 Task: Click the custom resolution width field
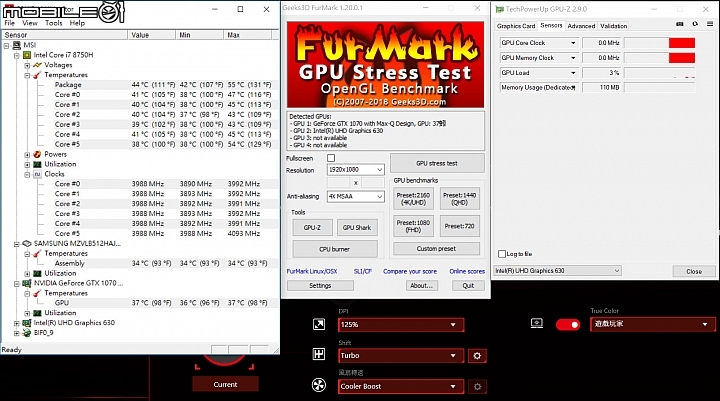point(338,183)
